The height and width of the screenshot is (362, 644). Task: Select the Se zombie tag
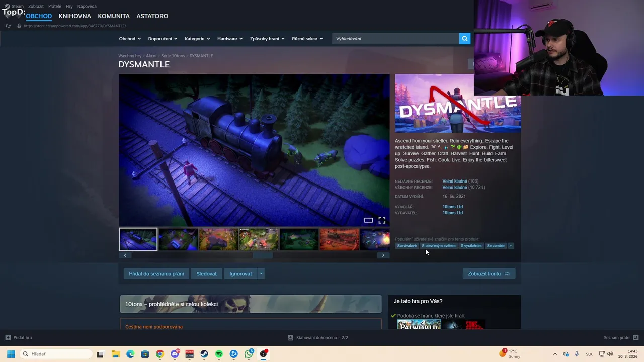[495, 246]
